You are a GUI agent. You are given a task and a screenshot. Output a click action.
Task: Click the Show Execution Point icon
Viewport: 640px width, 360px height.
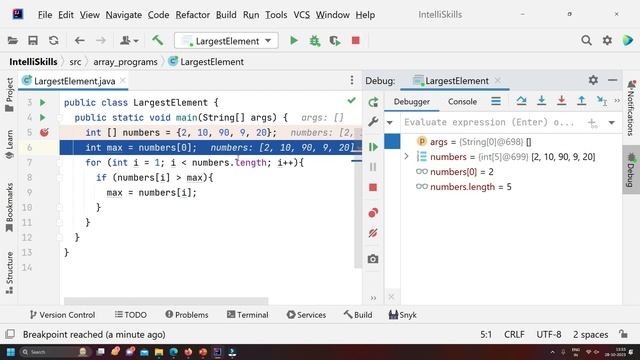click(x=496, y=101)
